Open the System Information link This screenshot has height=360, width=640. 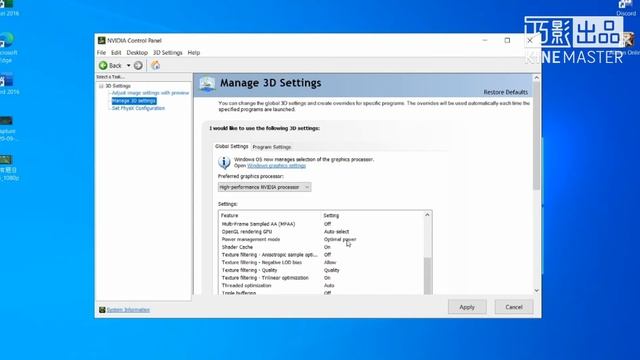point(128,310)
